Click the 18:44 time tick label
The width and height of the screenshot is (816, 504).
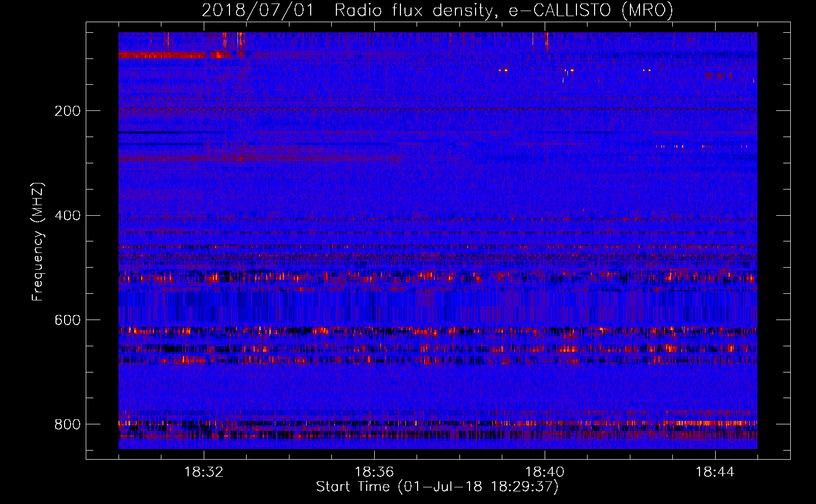715,472
